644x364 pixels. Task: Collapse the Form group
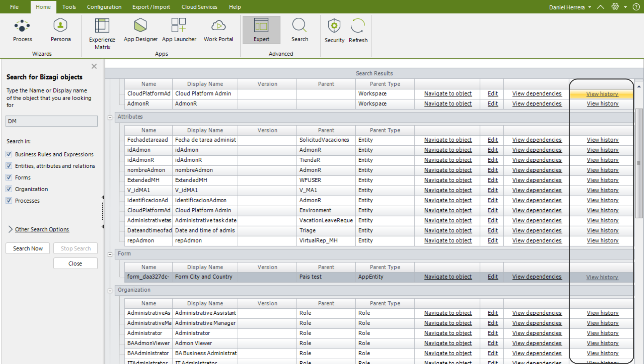click(110, 254)
